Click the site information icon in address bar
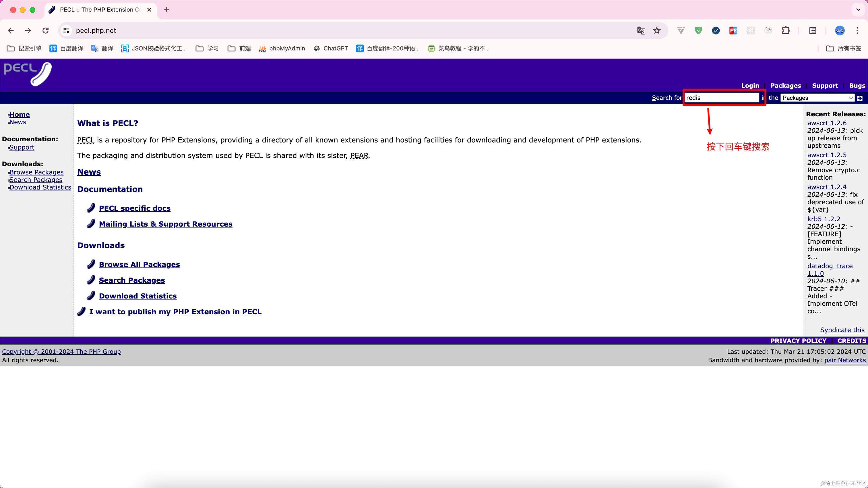Screen dimensions: 868x488 click(x=66, y=31)
